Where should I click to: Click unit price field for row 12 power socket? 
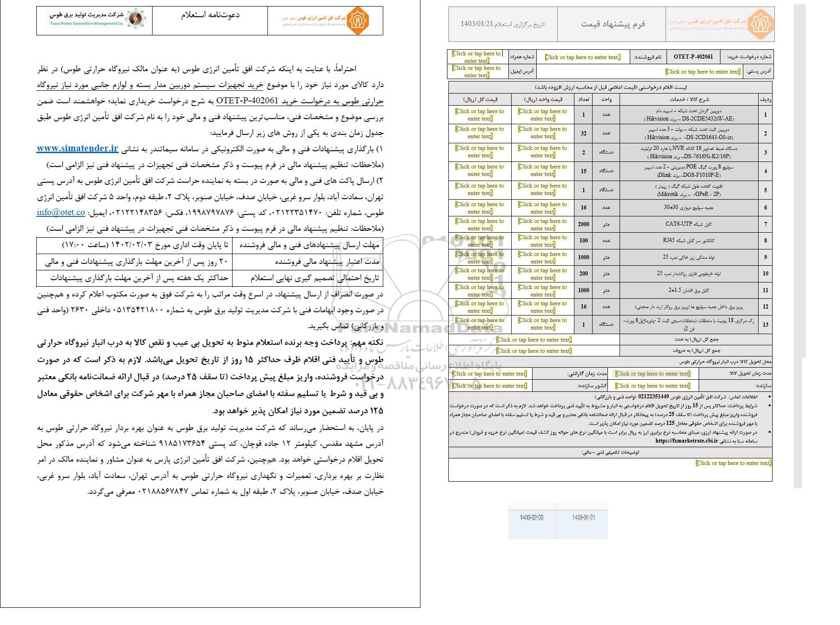click(x=542, y=307)
